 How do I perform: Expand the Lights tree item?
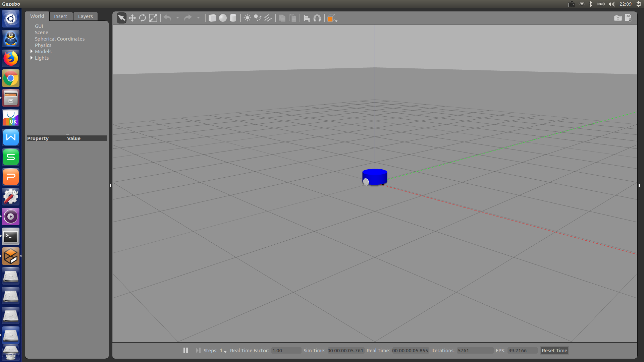32,58
